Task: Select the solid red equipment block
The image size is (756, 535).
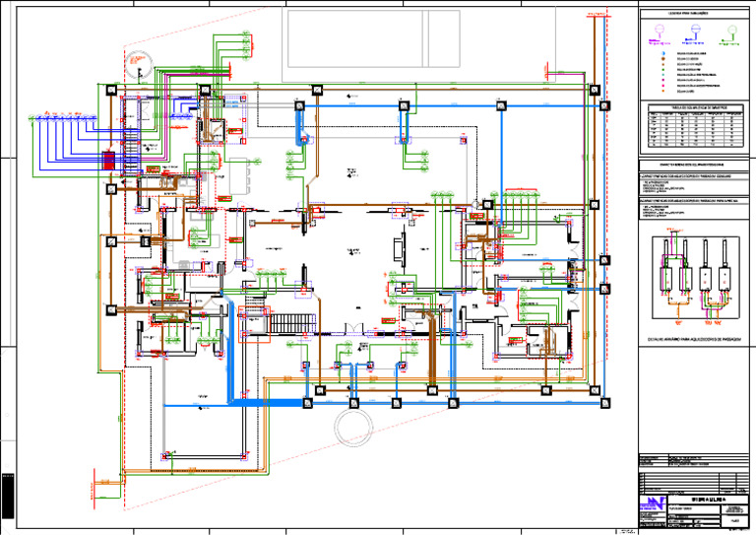Action: (108, 161)
